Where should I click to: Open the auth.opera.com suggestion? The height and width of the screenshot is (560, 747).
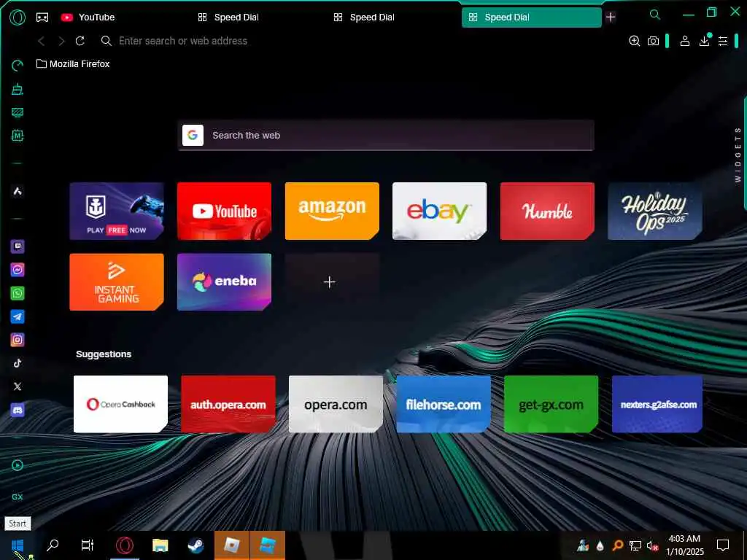[228, 404]
